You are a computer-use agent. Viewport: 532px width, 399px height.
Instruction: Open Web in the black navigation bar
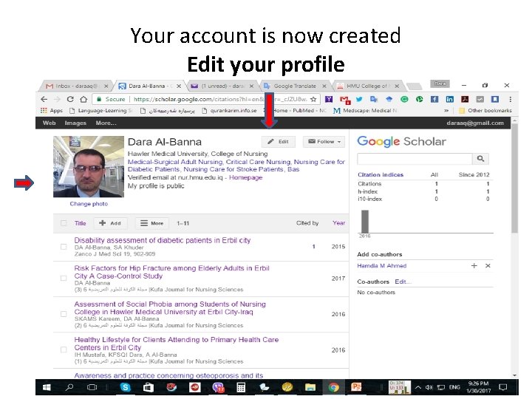pyautogui.click(x=50, y=123)
